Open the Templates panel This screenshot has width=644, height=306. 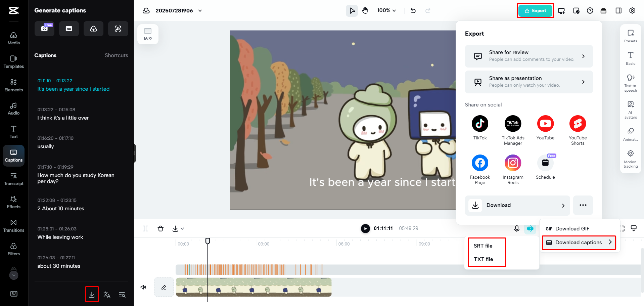coord(13,62)
